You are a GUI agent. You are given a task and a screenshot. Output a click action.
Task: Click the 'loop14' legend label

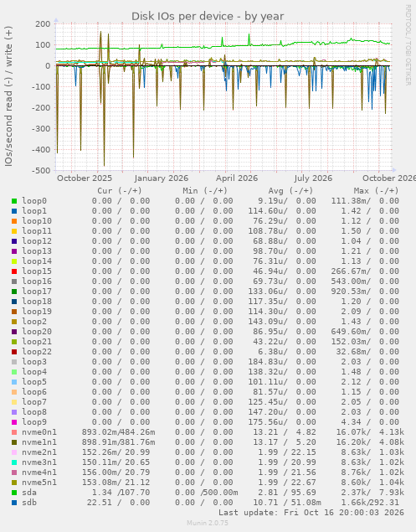point(37,261)
